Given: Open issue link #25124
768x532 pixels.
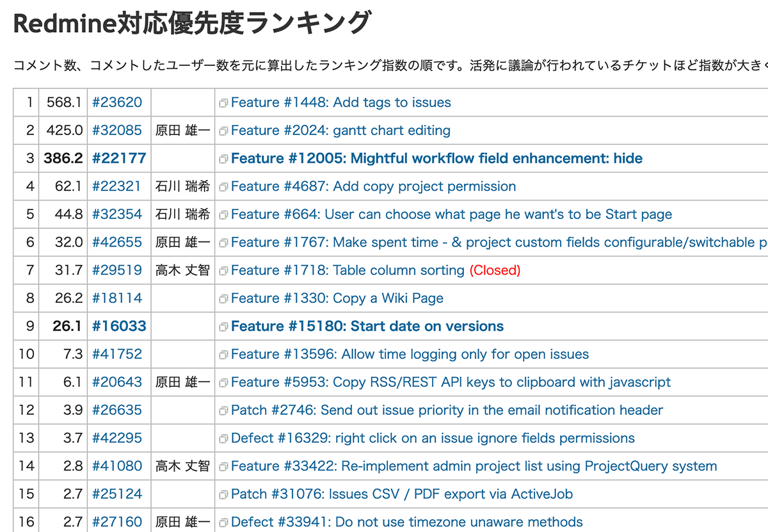Looking at the screenshot, I should point(117,494).
